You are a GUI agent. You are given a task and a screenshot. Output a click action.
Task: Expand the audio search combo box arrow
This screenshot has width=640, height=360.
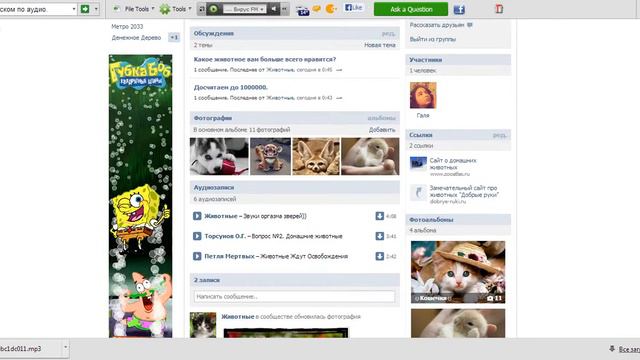click(74, 9)
